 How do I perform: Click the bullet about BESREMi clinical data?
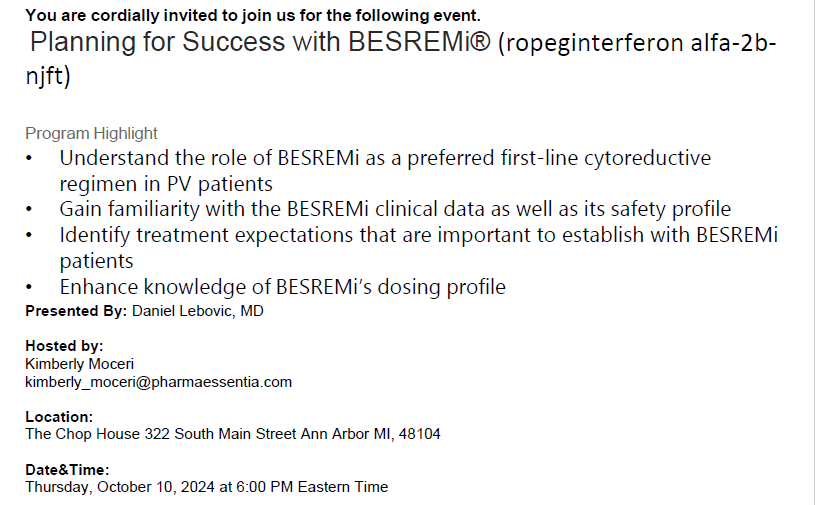click(x=395, y=209)
